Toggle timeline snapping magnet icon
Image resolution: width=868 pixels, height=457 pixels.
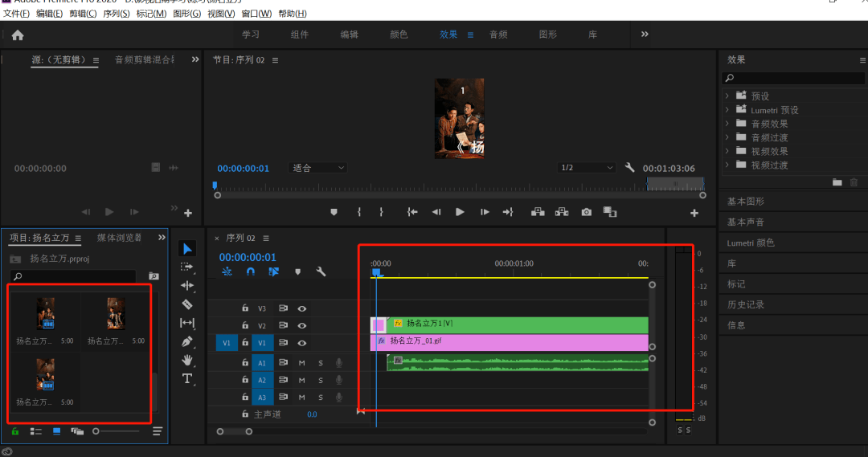250,272
